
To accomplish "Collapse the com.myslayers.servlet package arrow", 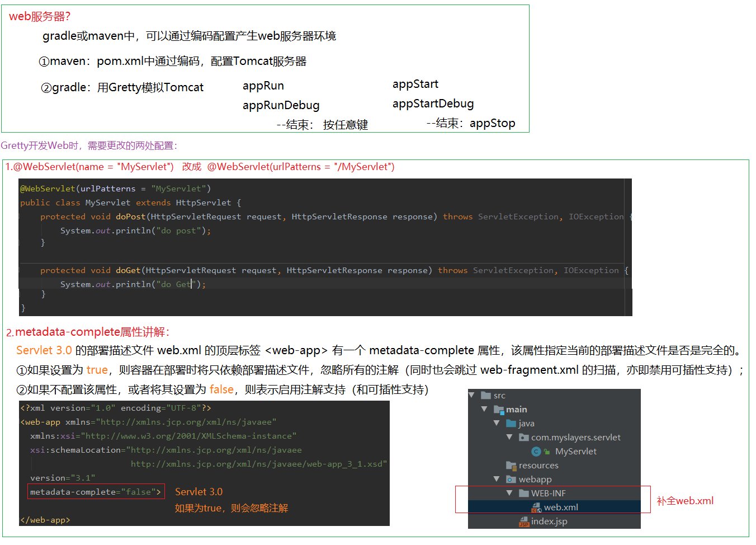I will coord(509,437).
